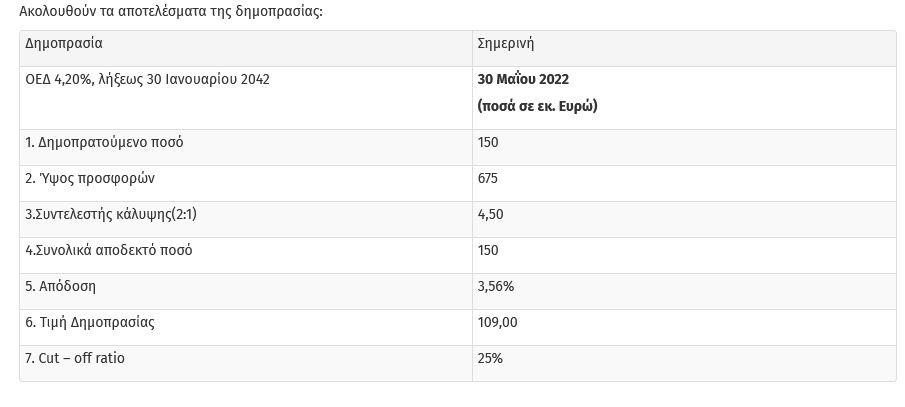The width and height of the screenshot is (905, 407).
Task: Click the bold date '30 Μαΐου 2022'
Action: pos(523,79)
